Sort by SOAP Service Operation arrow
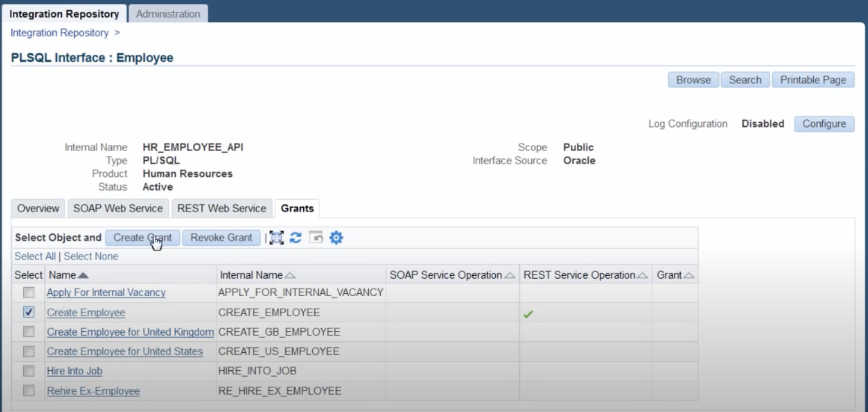Screen dimensions: 868x412 (x=510, y=275)
